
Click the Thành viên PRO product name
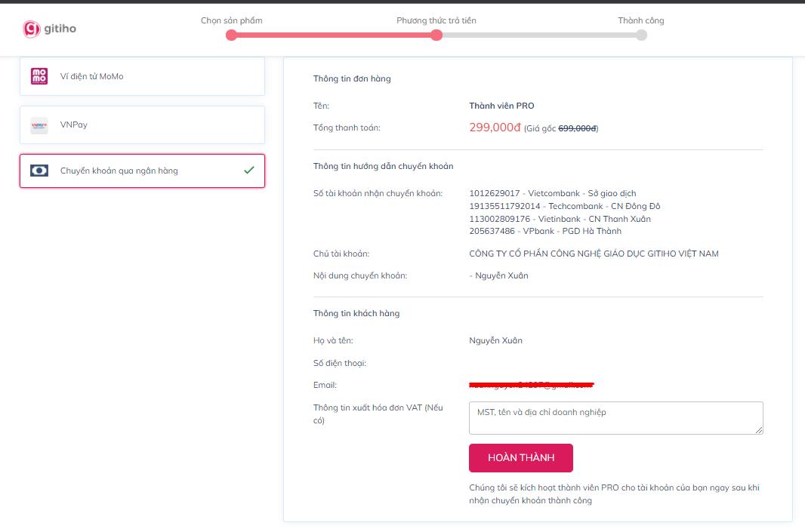[x=501, y=106]
